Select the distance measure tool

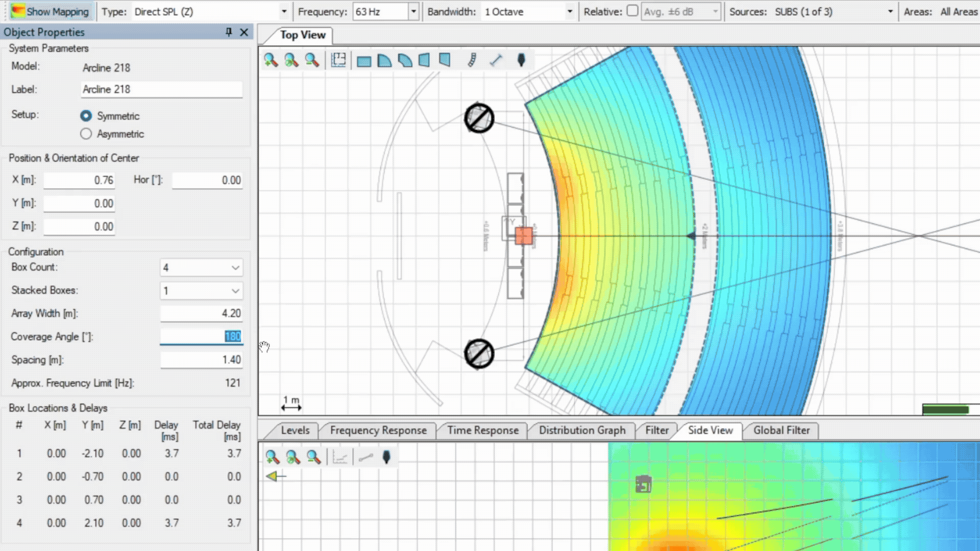[x=496, y=60]
